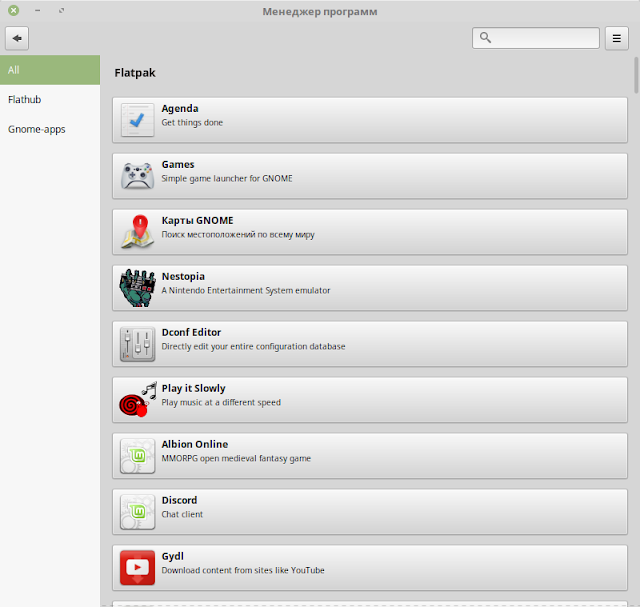This screenshot has height=607, width=640.
Task: Open the Games app title
Action: point(178,165)
